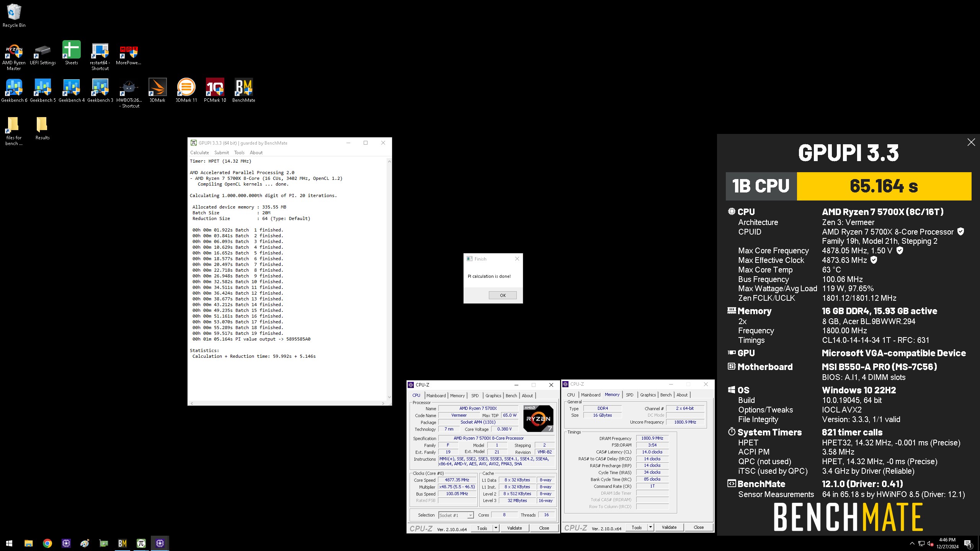Viewport: 980px width, 551px height.
Task: Click GPUPI vertical scrollbar down arrow
Action: pos(389,397)
